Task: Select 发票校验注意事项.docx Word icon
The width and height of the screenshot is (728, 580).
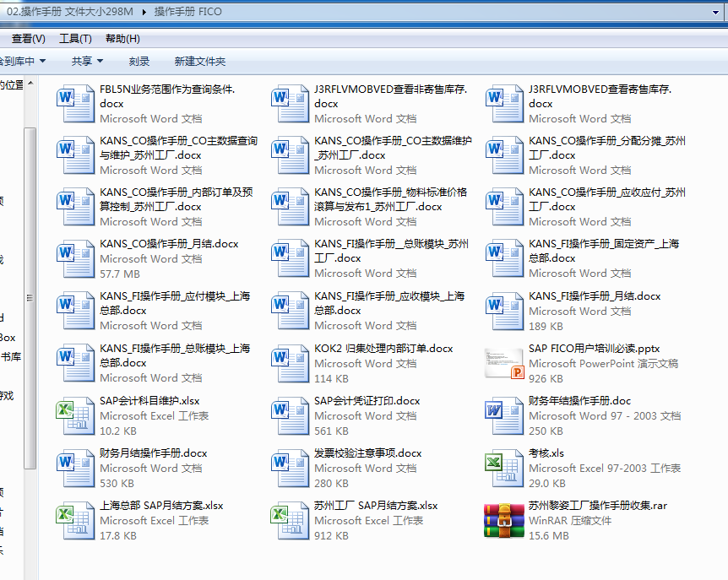Action: 290,468
